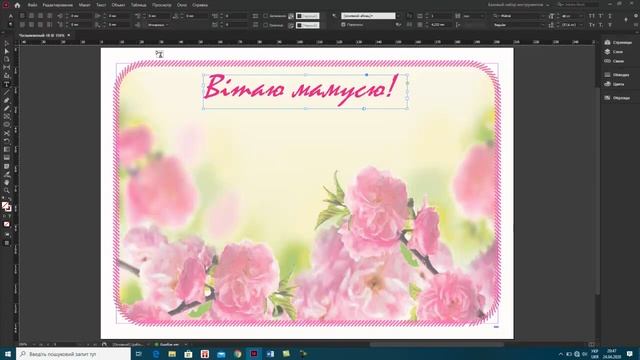Viewport: 640px width, 360px height.
Task: Select the Type (T) tool
Action: tap(6, 84)
